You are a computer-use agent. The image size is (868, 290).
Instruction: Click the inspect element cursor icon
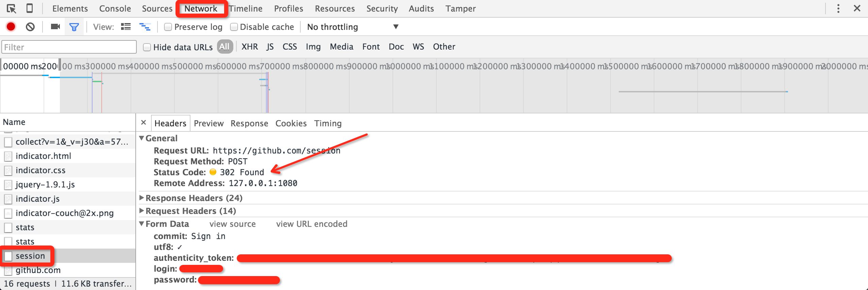coord(11,8)
